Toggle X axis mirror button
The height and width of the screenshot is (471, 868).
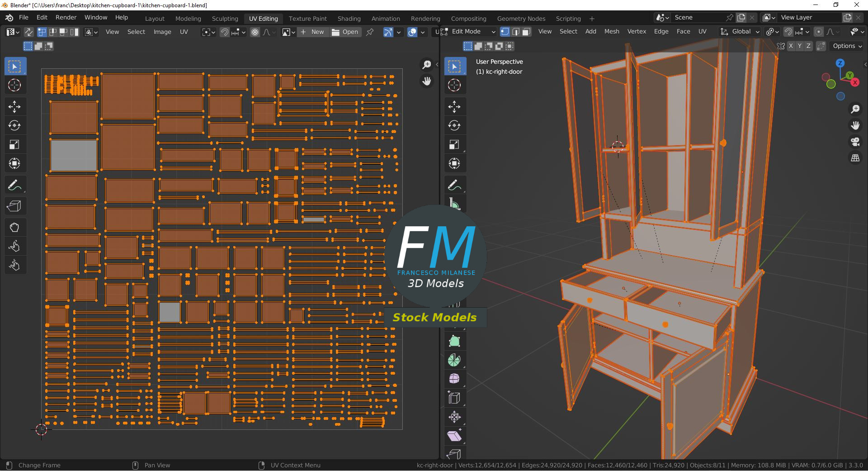pos(791,46)
